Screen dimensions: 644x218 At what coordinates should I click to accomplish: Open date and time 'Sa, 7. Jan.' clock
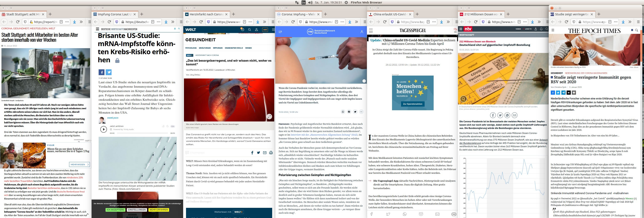(328, 2)
